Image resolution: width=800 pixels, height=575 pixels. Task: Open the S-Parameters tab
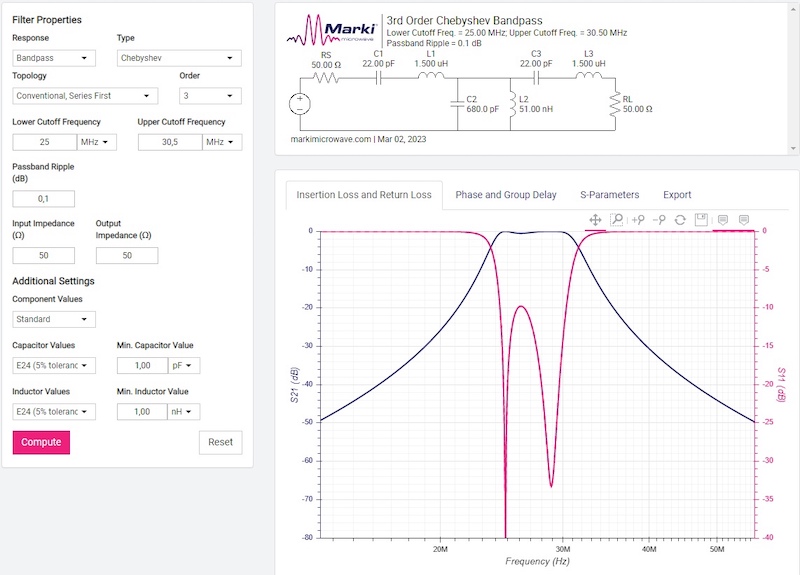[609, 195]
